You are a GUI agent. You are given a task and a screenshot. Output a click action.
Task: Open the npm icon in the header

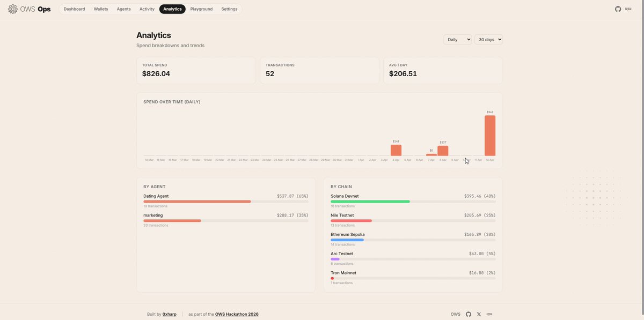[628, 9]
